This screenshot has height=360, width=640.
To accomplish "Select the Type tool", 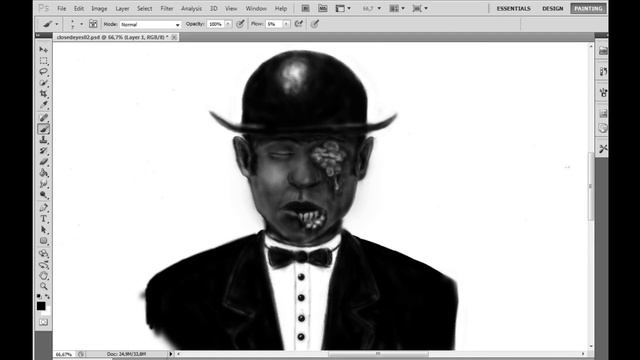I will point(44,219).
